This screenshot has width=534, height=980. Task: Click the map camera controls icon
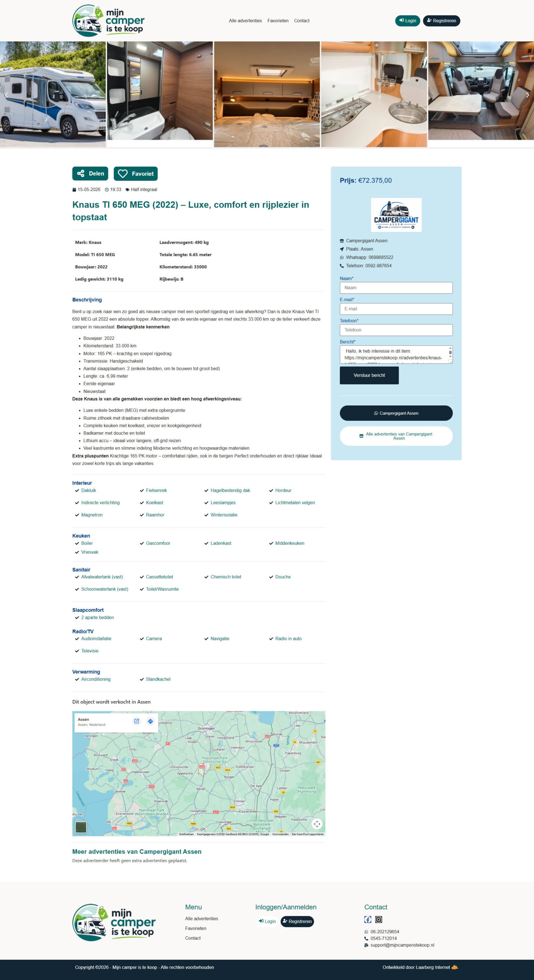[317, 824]
